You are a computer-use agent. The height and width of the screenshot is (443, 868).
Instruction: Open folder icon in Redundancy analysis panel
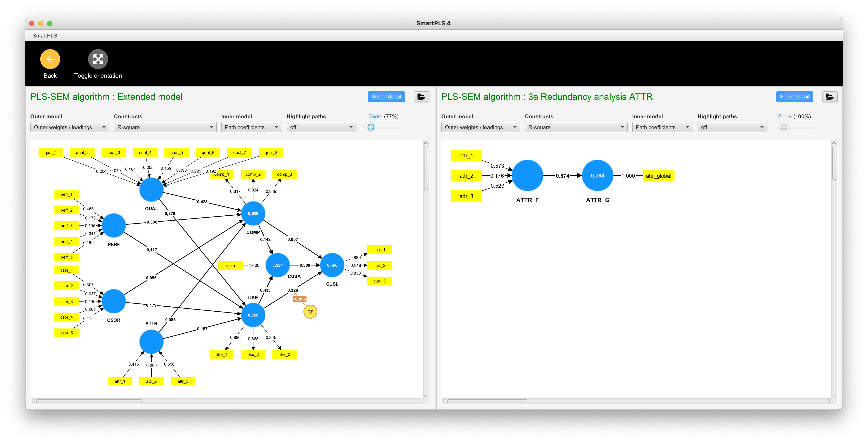pyautogui.click(x=829, y=97)
